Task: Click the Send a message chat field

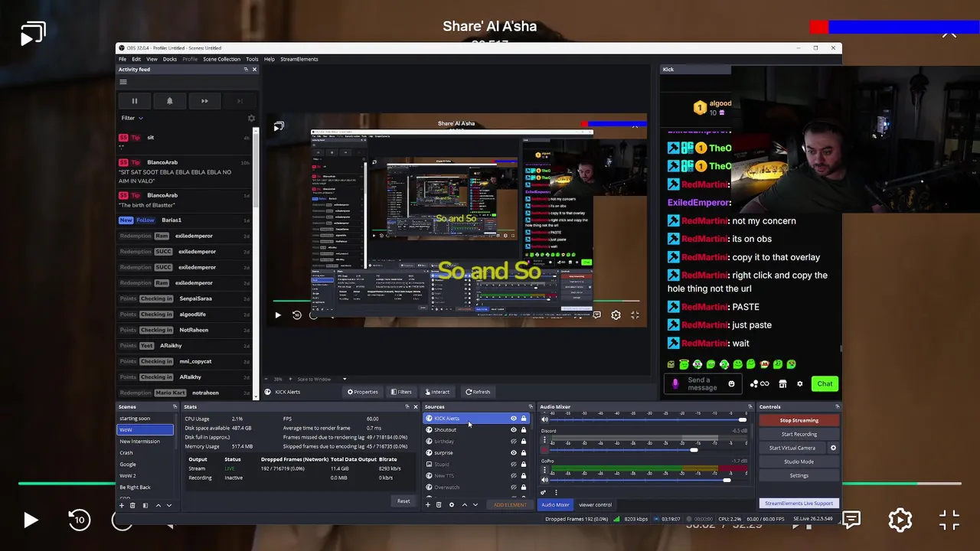Action: [x=702, y=383]
